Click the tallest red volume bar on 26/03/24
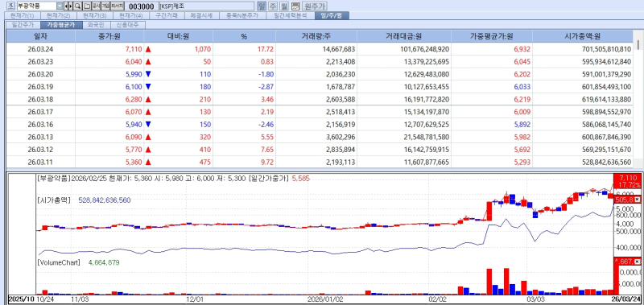Image resolution: width=644 pixels, height=305 pixels. (616, 280)
